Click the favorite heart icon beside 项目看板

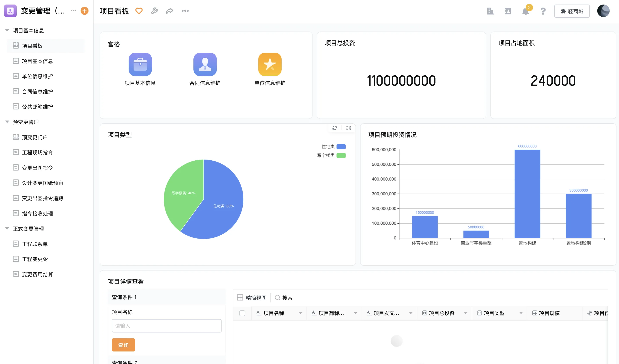coord(139,11)
